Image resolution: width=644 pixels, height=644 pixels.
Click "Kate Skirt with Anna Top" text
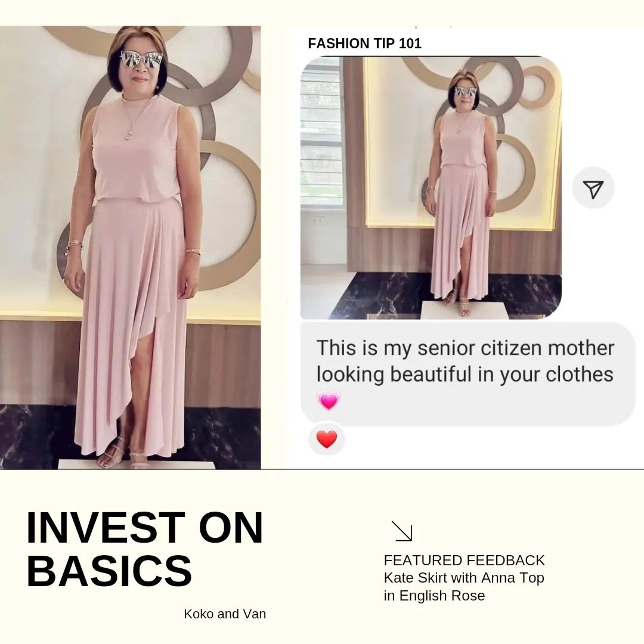tap(464, 578)
